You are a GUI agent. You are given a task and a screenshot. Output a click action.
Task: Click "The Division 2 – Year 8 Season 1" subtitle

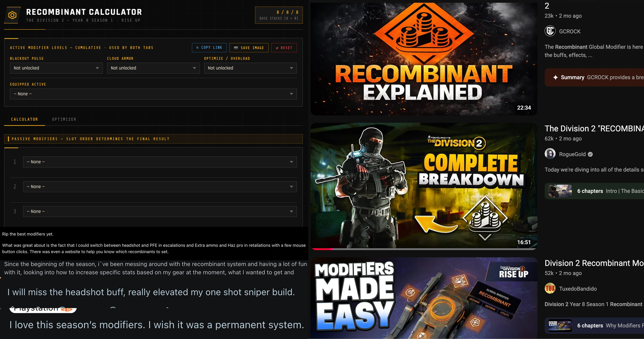tap(83, 20)
